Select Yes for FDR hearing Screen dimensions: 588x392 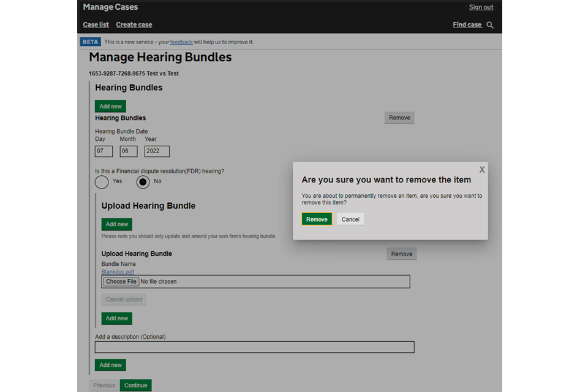click(102, 182)
